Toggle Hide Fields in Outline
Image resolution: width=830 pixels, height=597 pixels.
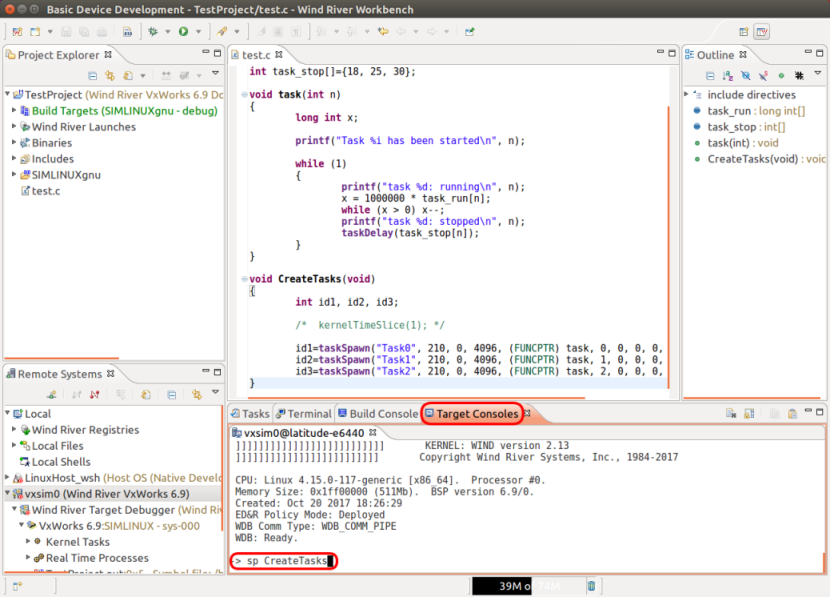point(745,76)
